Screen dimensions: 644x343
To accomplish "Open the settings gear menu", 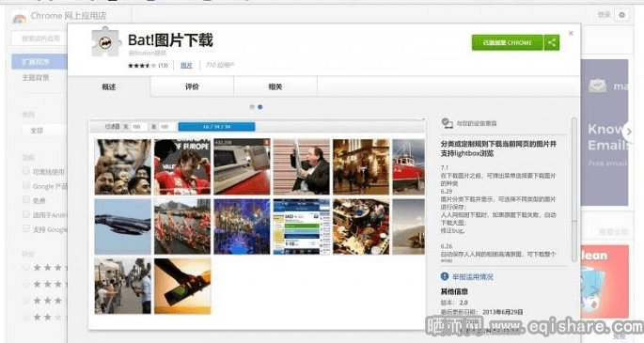I will point(621,15).
